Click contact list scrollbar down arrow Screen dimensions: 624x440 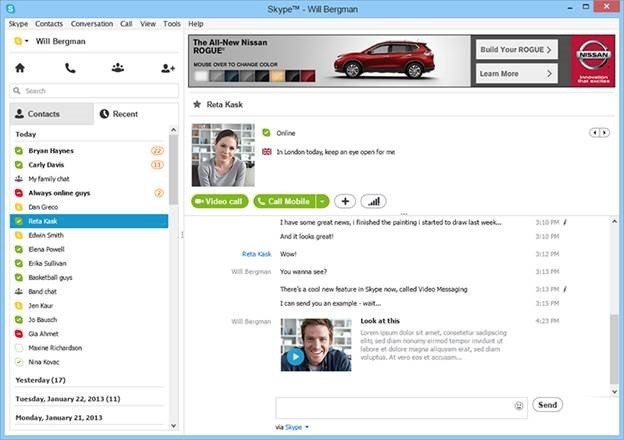point(174,426)
